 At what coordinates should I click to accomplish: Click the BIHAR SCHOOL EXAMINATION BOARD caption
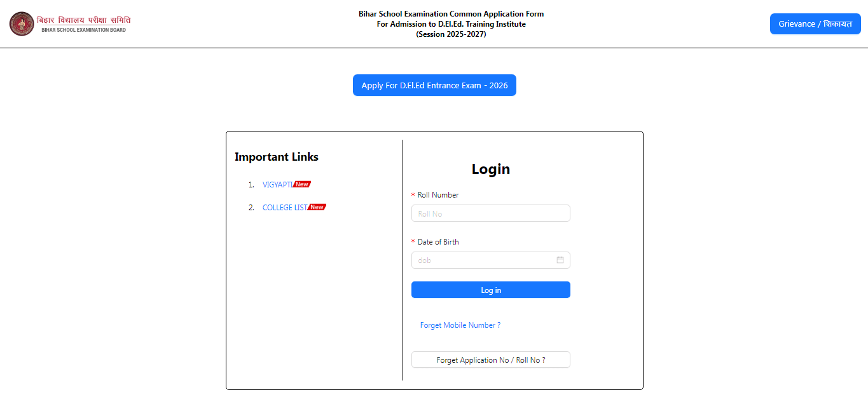pos(83,30)
